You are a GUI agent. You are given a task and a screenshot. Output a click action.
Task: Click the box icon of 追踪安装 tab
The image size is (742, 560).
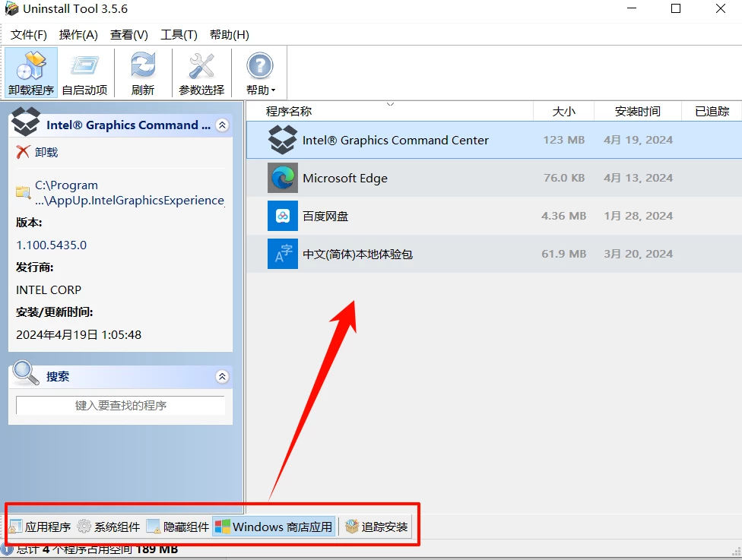[351, 526]
